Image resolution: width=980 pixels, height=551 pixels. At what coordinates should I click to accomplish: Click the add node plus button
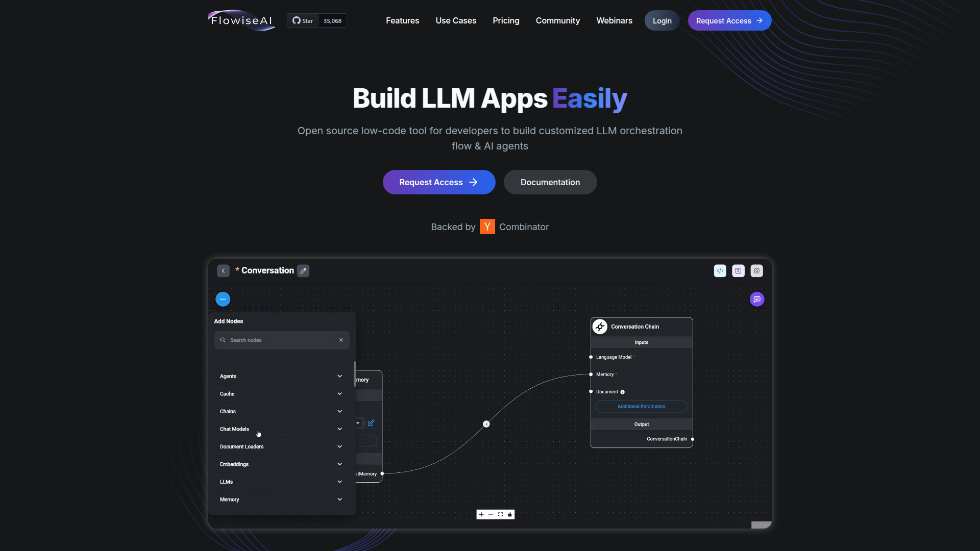click(223, 298)
